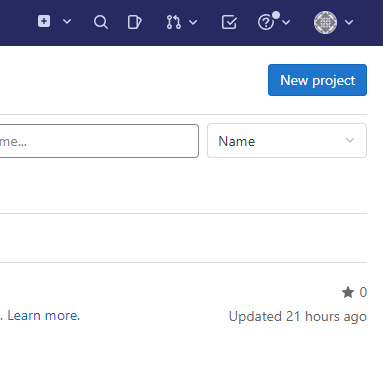Open the search magnifier icon

[x=100, y=22]
